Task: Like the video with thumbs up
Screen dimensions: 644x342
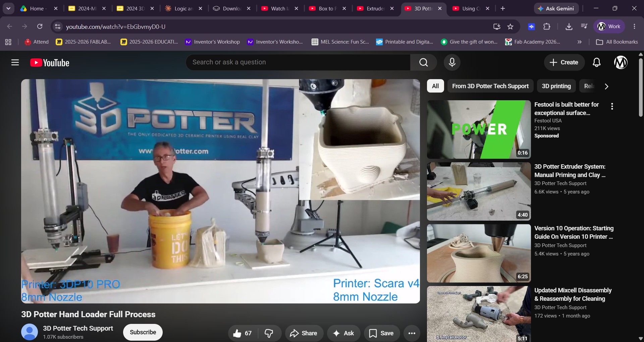Action: (243, 333)
